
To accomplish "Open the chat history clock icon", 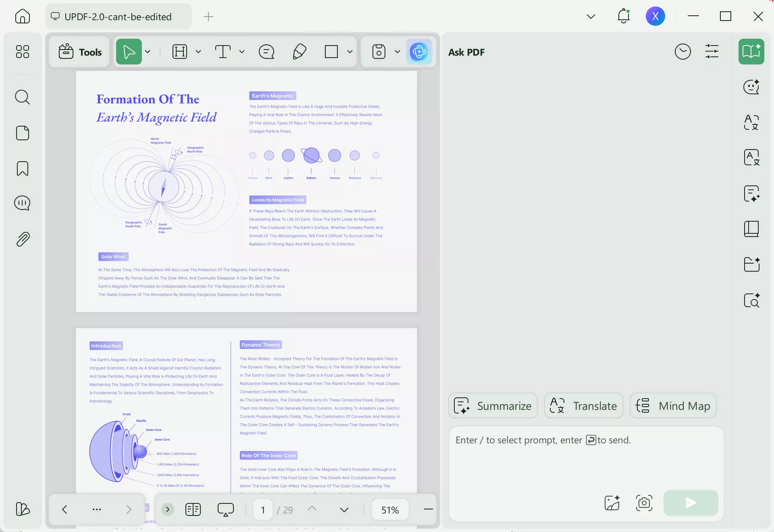I will [682, 52].
